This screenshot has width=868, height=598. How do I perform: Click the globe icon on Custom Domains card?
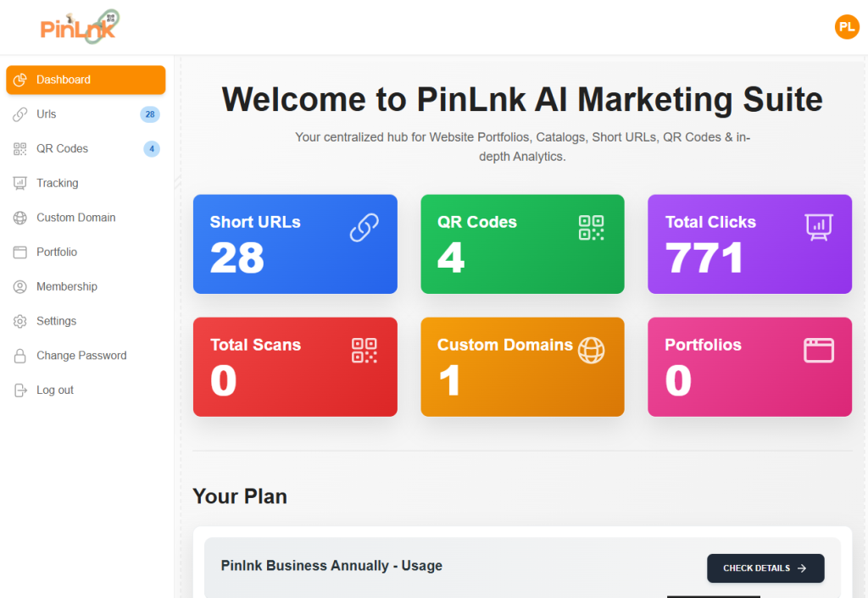pos(591,350)
